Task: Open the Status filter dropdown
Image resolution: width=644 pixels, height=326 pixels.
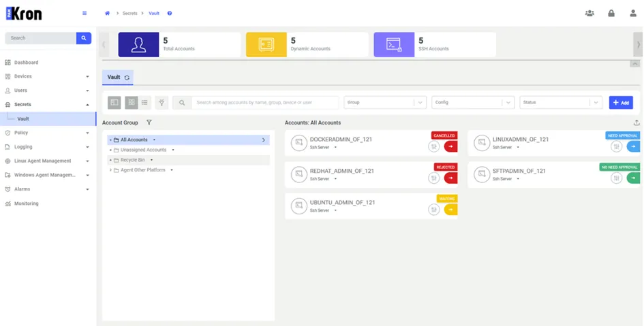Action: click(561, 103)
